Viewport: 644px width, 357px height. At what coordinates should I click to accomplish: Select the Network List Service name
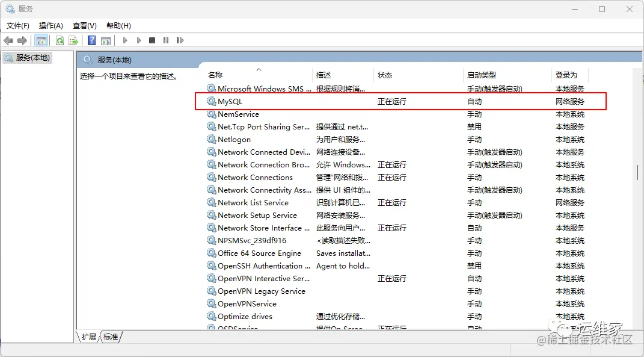coord(253,202)
